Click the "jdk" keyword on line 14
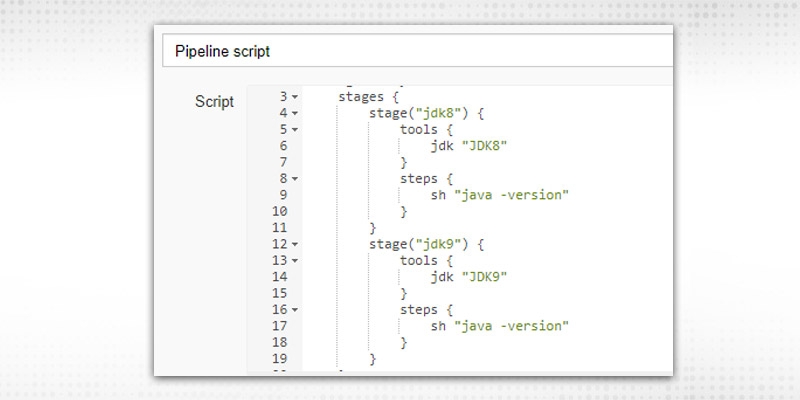The width and height of the screenshot is (800, 400). pos(442,277)
